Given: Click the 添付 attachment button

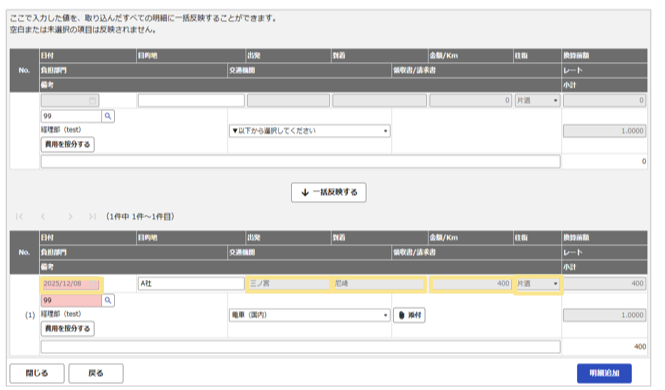Looking at the screenshot, I should pos(409,315).
